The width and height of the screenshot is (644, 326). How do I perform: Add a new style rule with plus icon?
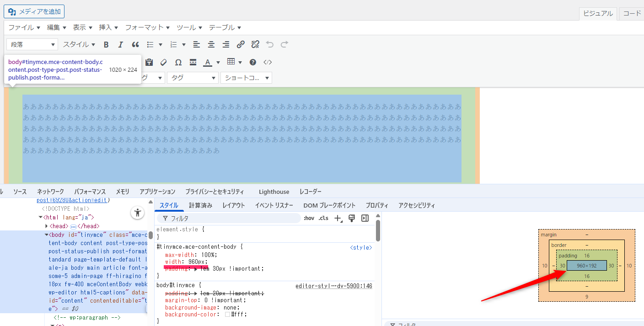click(x=338, y=218)
